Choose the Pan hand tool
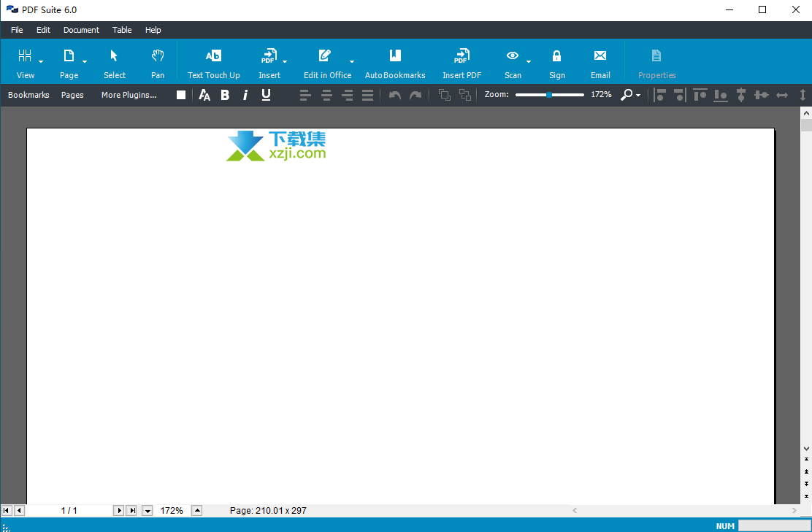 (158, 63)
